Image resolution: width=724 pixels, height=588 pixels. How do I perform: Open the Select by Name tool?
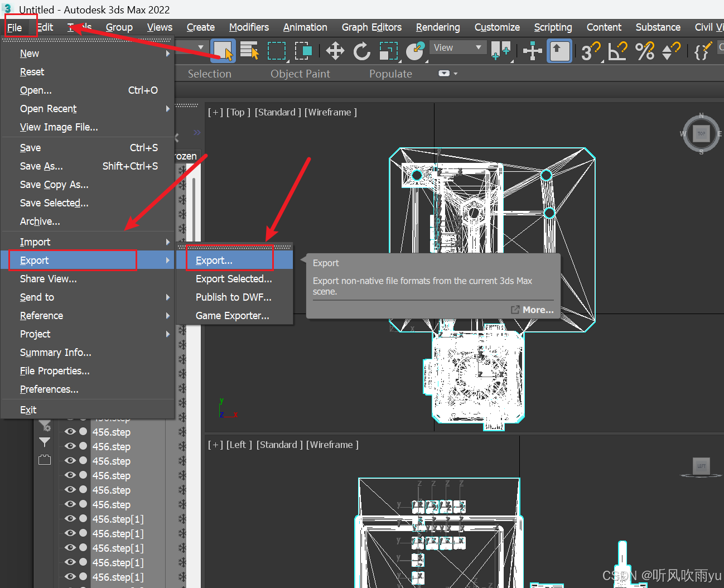pos(249,51)
